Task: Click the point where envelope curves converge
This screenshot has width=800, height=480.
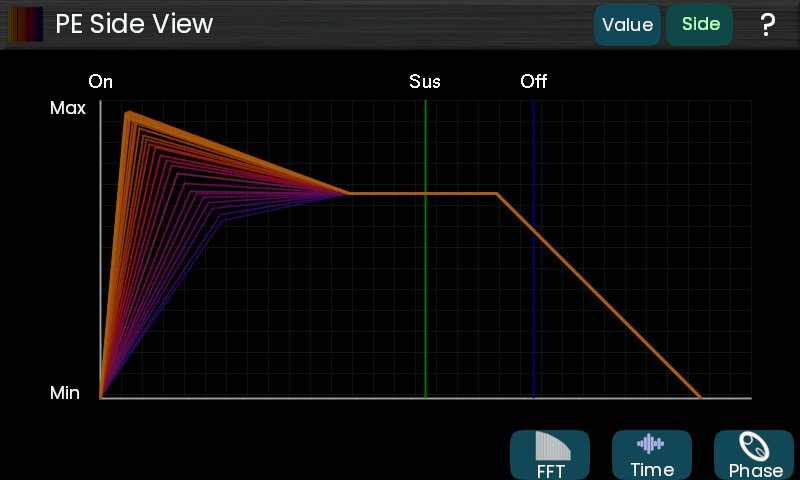Action: [x=349, y=193]
